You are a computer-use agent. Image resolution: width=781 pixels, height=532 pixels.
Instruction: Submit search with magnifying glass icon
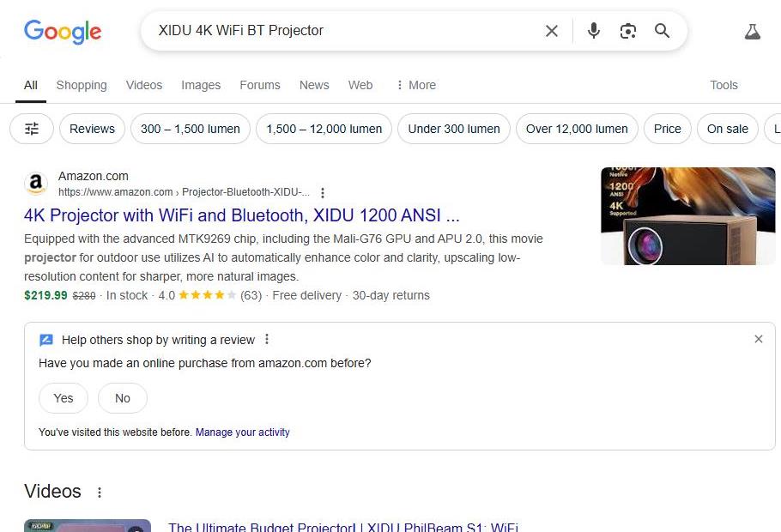662,31
